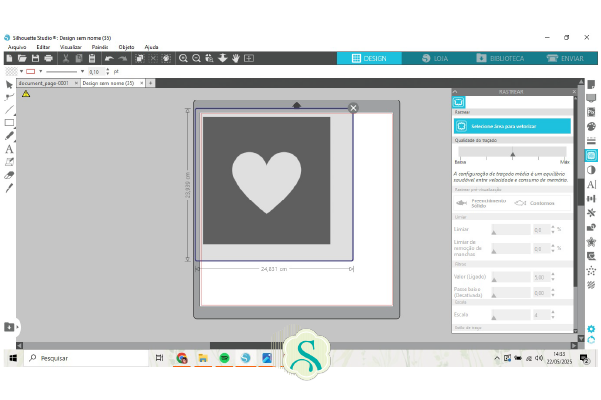Select the Text tool
Image resolution: width=601 pixels, height=400 pixels.
(9, 149)
